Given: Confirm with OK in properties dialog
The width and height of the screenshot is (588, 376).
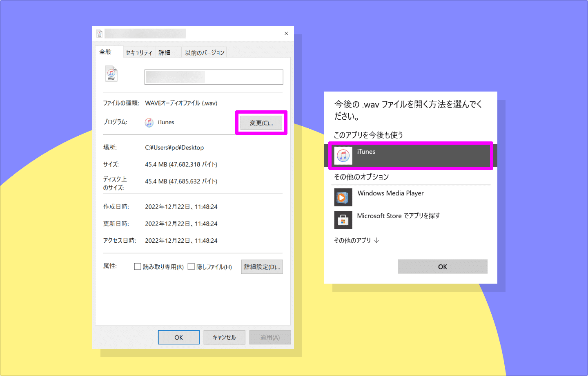Looking at the screenshot, I should 179,338.
